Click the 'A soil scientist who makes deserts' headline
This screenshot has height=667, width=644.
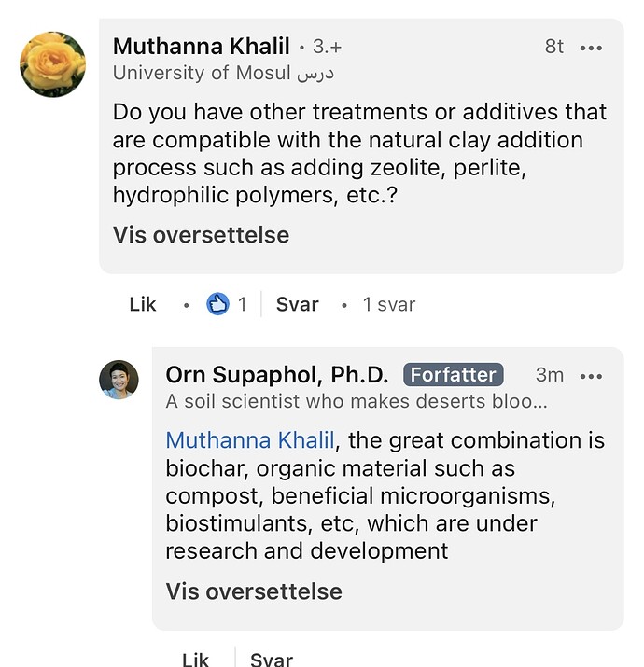pyautogui.click(x=357, y=401)
